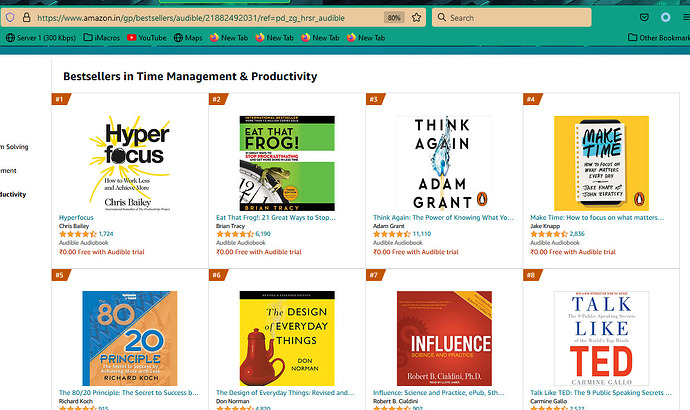The height and width of the screenshot is (410, 690).
Task: Open the Hyperfocus title link
Action: coord(76,217)
